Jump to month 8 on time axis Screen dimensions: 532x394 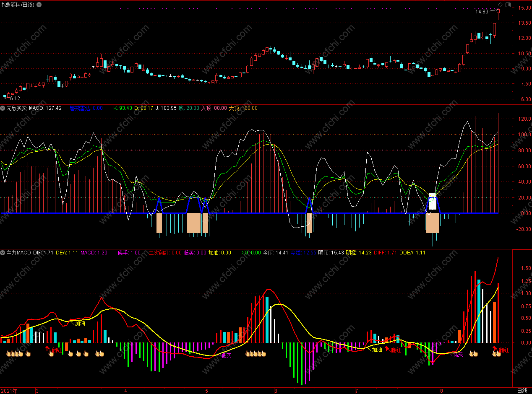coord(441,391)
